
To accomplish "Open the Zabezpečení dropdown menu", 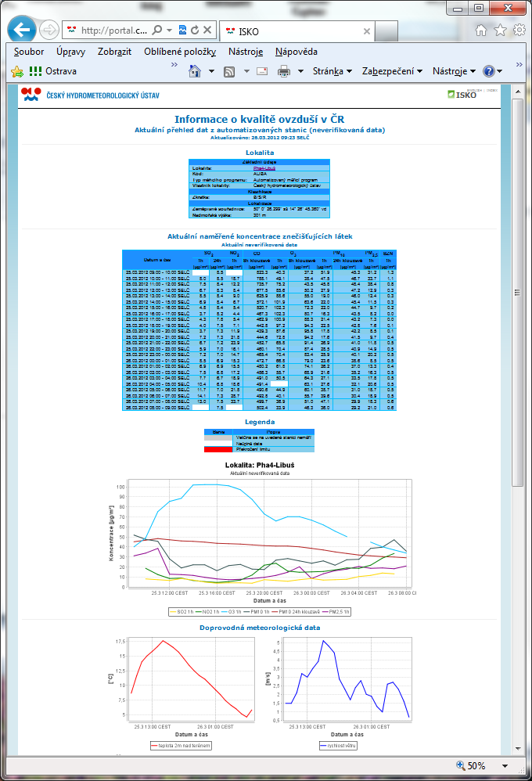I will click(x=392, y=71).
